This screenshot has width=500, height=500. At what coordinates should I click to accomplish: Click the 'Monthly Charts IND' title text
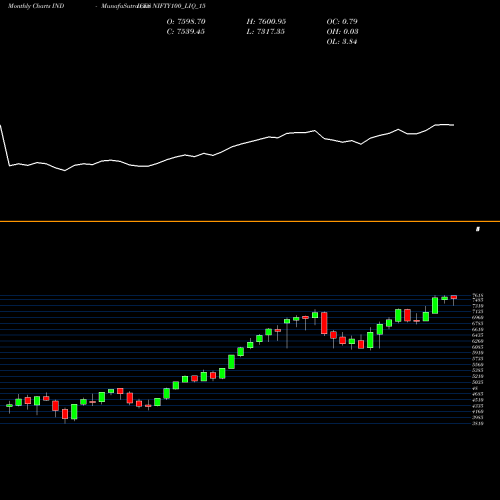[36, 6]
